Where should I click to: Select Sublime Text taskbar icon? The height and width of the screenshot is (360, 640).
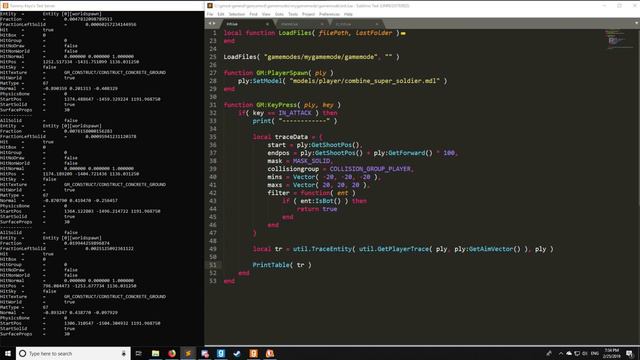coord(188,353)
